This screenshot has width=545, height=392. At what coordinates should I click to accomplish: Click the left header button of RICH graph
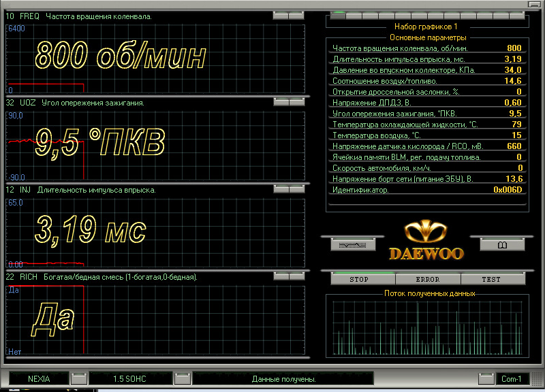(281, 276)
